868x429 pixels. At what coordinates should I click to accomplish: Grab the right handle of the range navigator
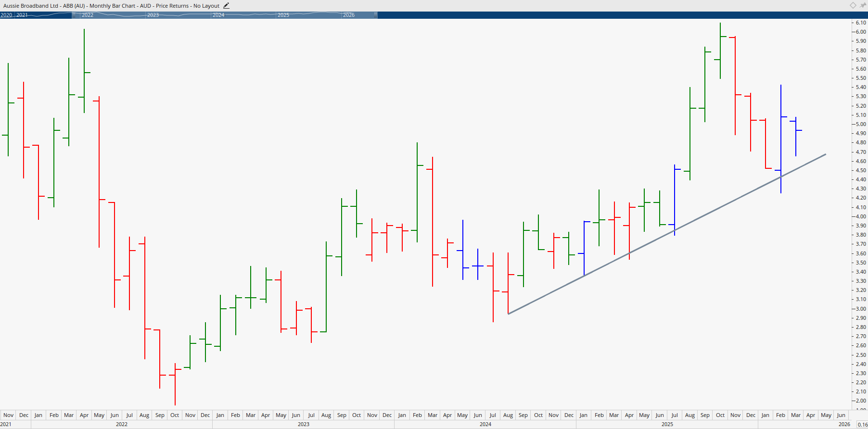tap(375, 15)
